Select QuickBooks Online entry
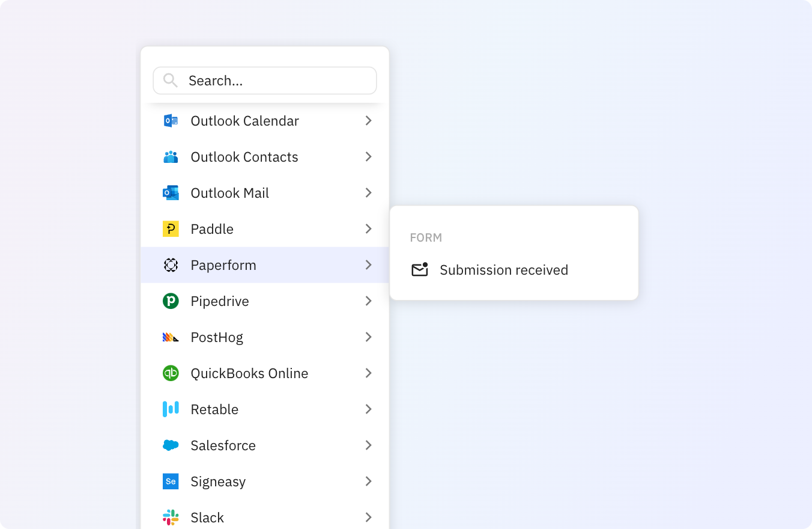This screenshot has height=529, width=812. 265,373
